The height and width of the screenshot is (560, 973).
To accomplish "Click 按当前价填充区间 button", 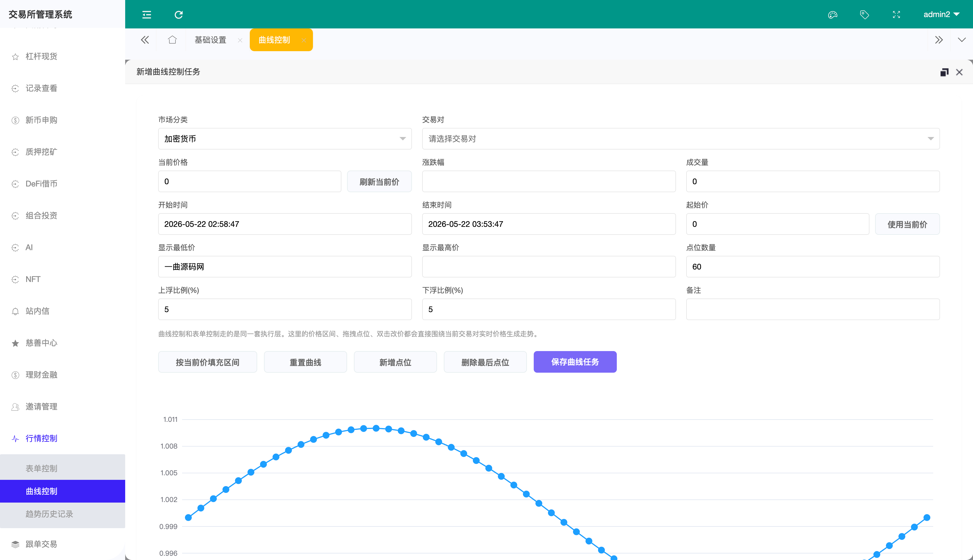I will point(207,362).
